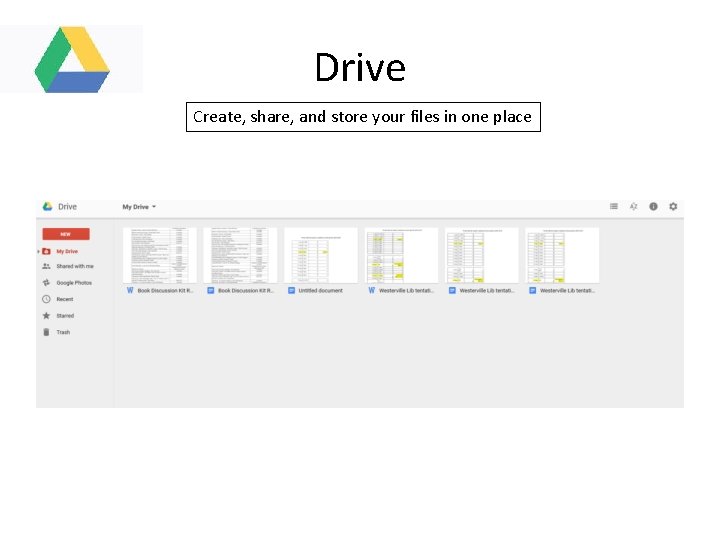Click the small Drive logo in the header
This screenshot has width=720, height=540.
tap(47, 207)
